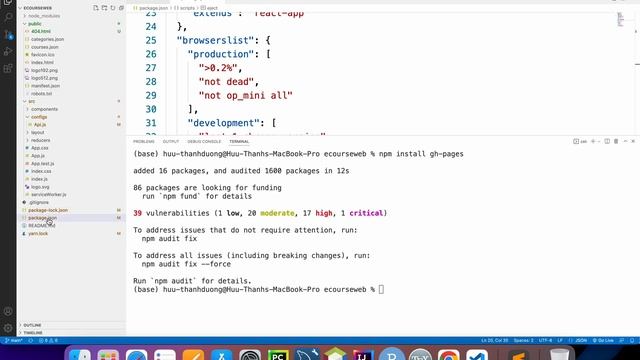Viewport: 640px width, 360px height.
Task: Open the Search view in activity bar
Action: pyautogui.click(x=8, y=17)
